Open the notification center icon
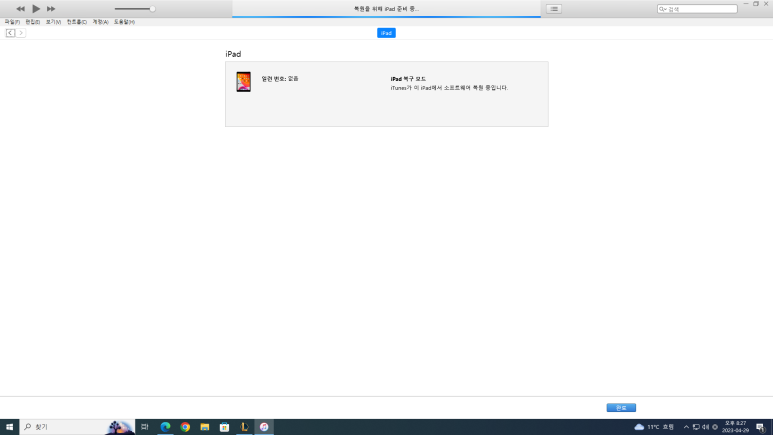Image resolution: width=773 pixels, height=435 pixels. [761, 427]
